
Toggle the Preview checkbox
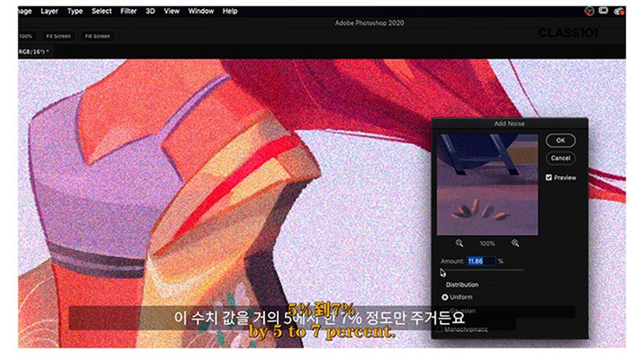549,177
